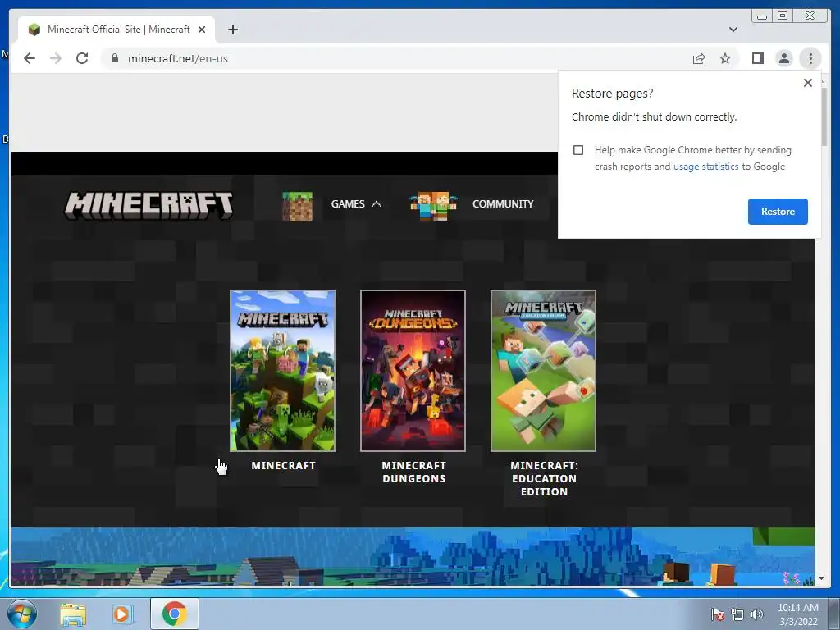Click the page vertical scrollbar thumb
The height and width of the screenshot is (630, 840).
click(x=824, y=116)
